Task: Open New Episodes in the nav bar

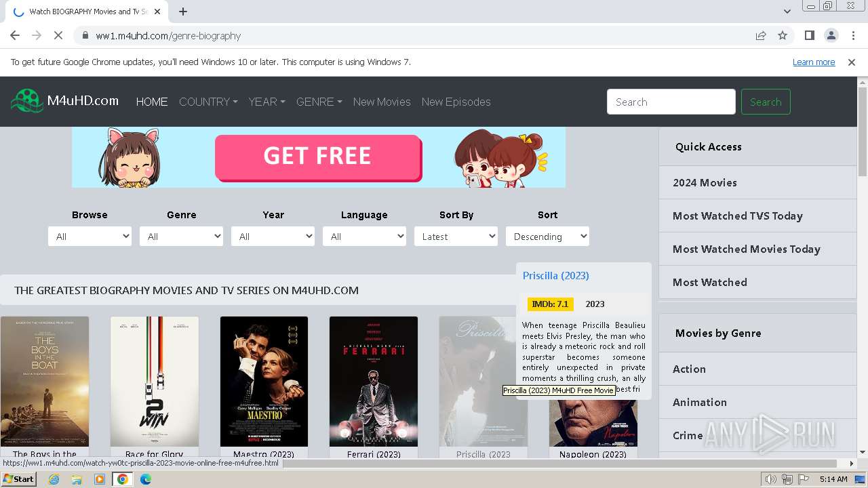Action: 456,102
